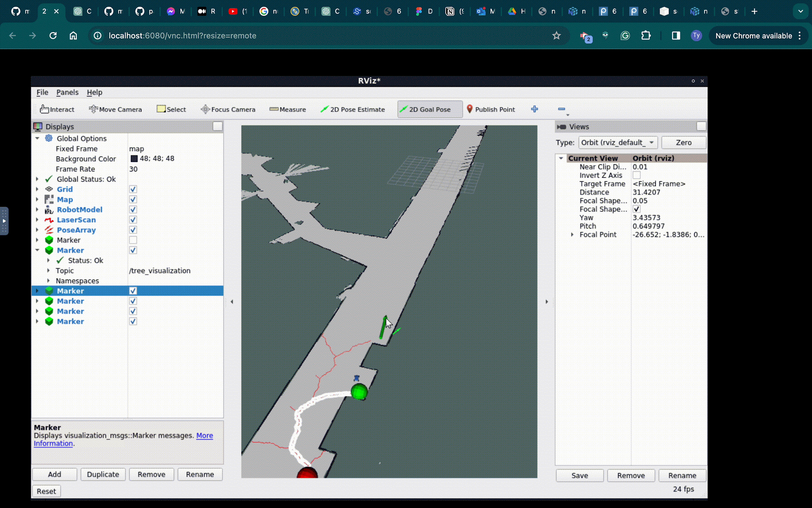Toggle the Invert Z Axis checkbox
The image size is (812, 508).
click(x=636, y=175)
